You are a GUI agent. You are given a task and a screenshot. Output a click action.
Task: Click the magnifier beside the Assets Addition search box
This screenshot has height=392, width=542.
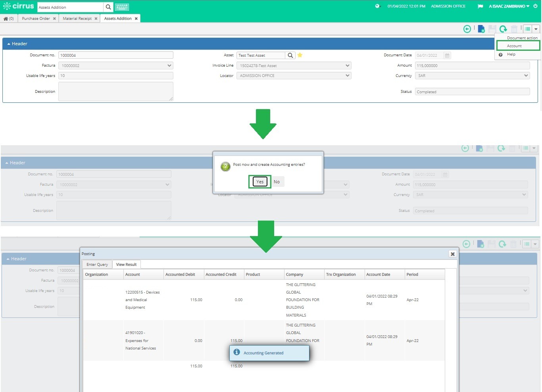pos(108,7)
